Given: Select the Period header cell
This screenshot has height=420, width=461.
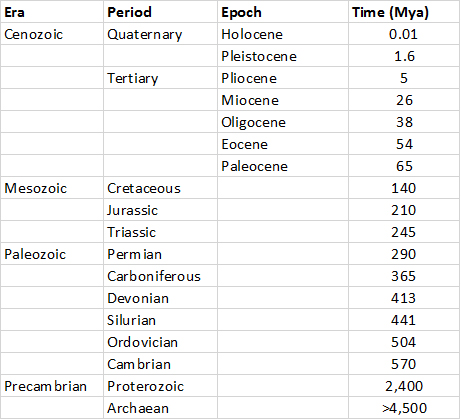Looking at the screenshot, I should click(160, 12).
